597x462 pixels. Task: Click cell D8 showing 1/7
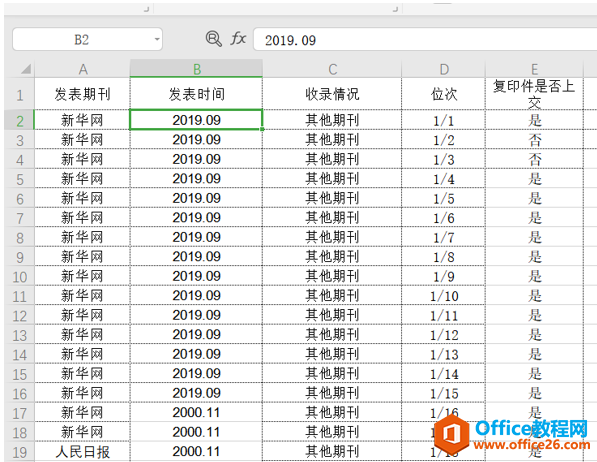click(x=444, y=237)
